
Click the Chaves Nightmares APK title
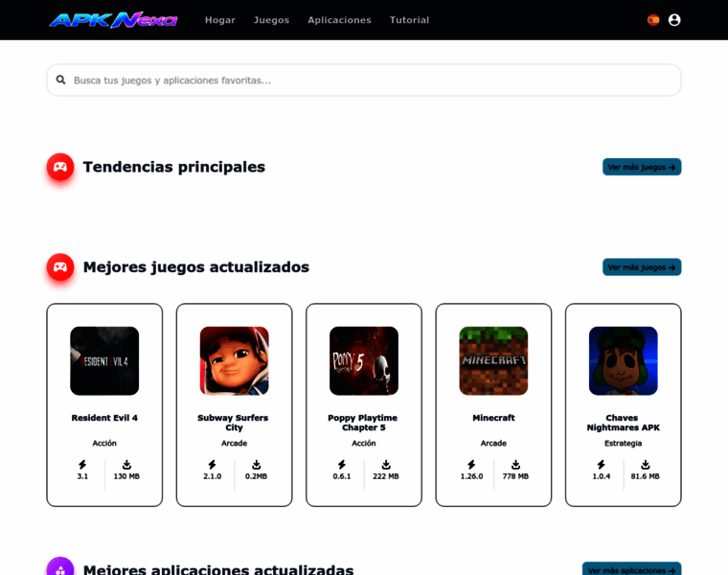(623, 423)
